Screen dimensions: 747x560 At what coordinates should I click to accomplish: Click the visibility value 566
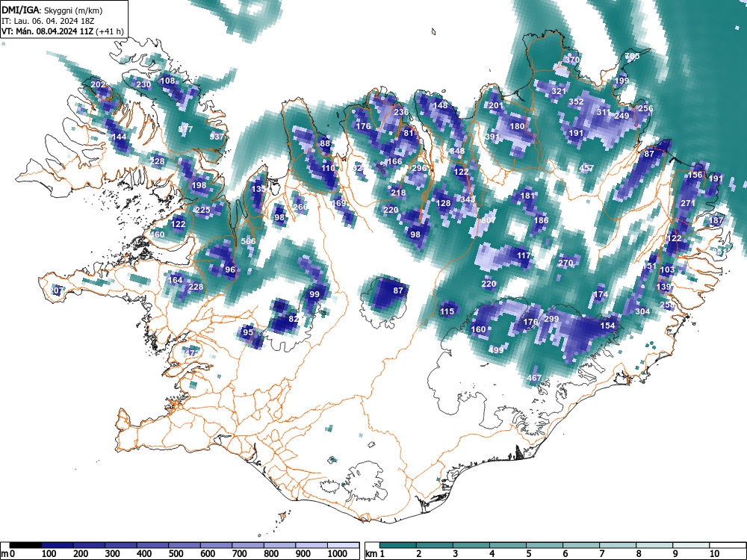coord(248,241)
